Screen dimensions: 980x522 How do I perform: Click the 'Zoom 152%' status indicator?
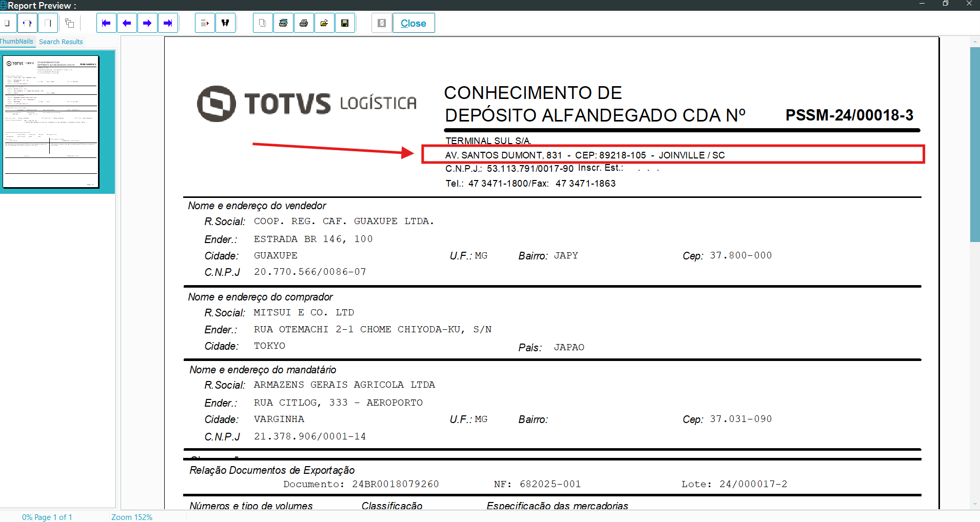[132, 517]
